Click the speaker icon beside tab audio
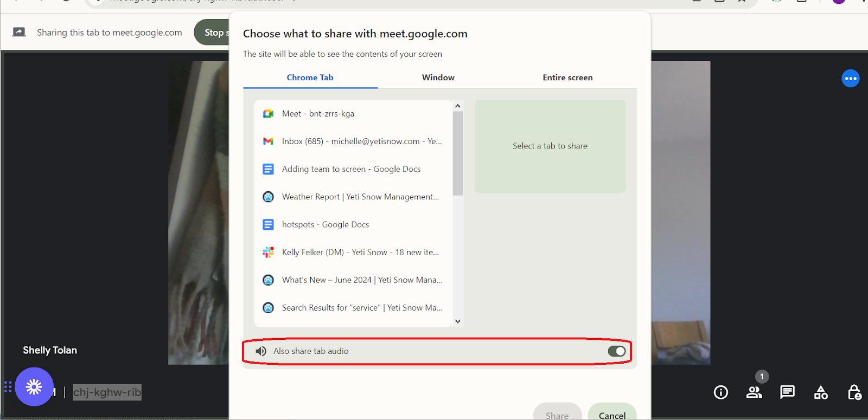 [x=261, y=351]
